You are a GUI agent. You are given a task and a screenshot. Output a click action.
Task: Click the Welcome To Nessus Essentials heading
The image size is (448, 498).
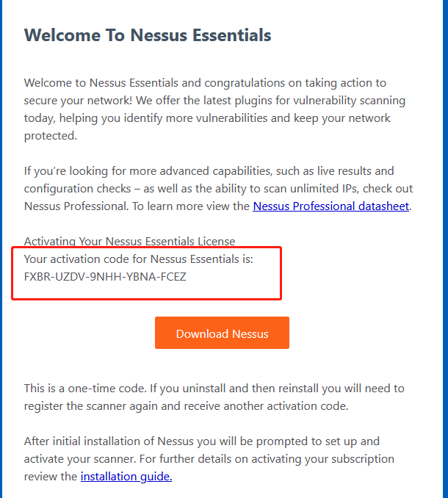[148, 35]
